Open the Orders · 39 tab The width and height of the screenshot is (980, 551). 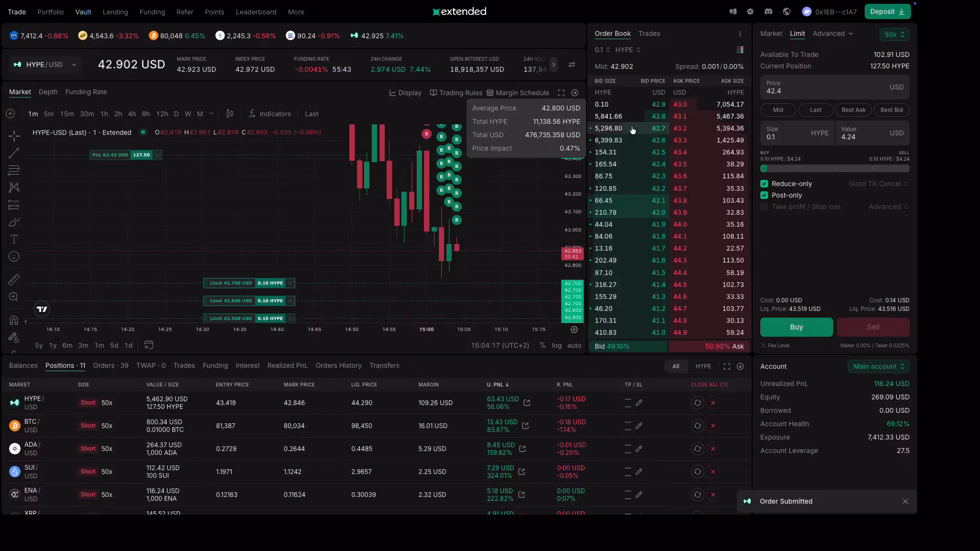111,365
